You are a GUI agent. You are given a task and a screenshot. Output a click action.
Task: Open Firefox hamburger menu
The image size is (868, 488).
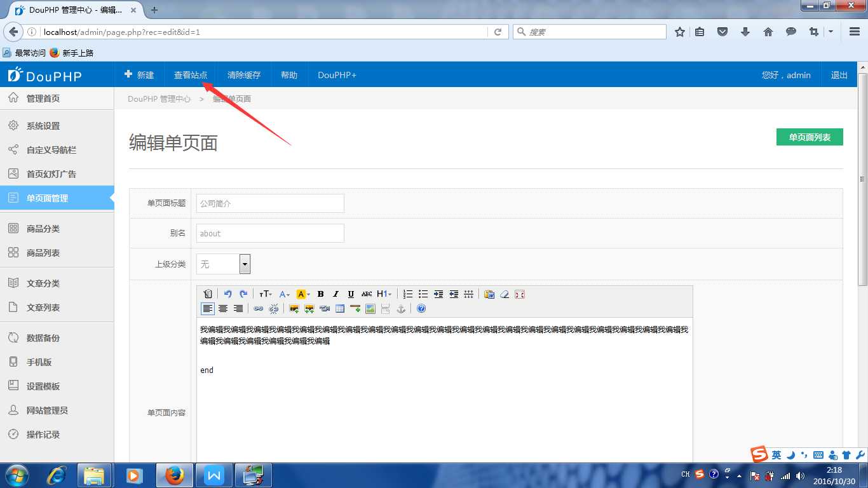855,32
